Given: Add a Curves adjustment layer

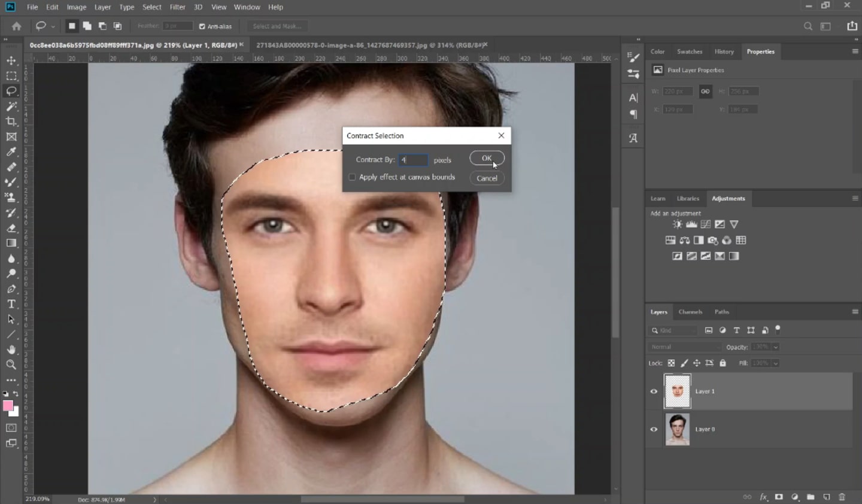Looking at the screenshot, I should [x=705, y=224].
